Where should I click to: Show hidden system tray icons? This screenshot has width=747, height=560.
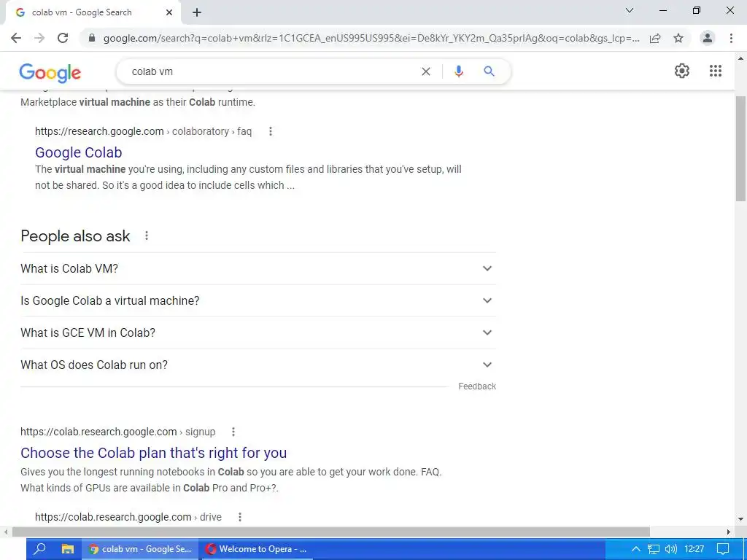[635, 549]
